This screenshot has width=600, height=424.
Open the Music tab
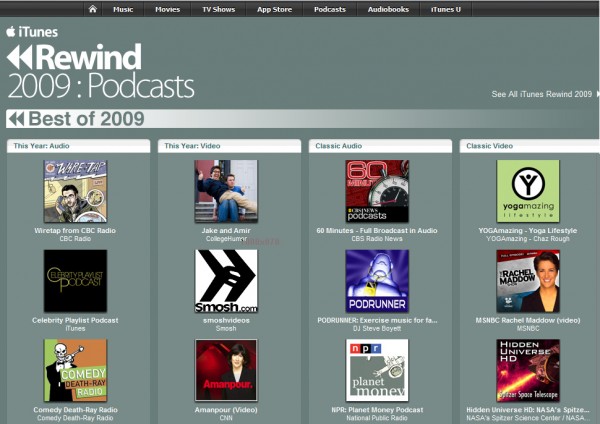[x=123, y=9]
